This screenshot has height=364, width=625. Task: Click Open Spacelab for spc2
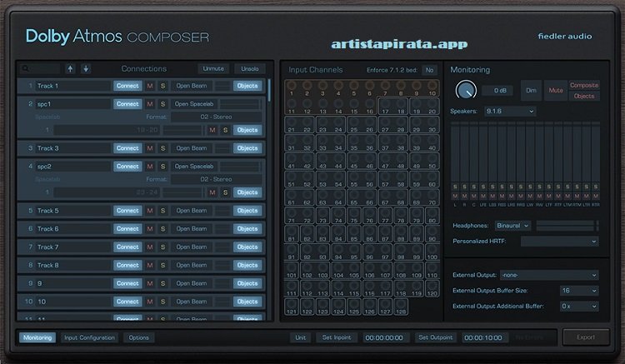pyautogui.click(x=194, y=166)
